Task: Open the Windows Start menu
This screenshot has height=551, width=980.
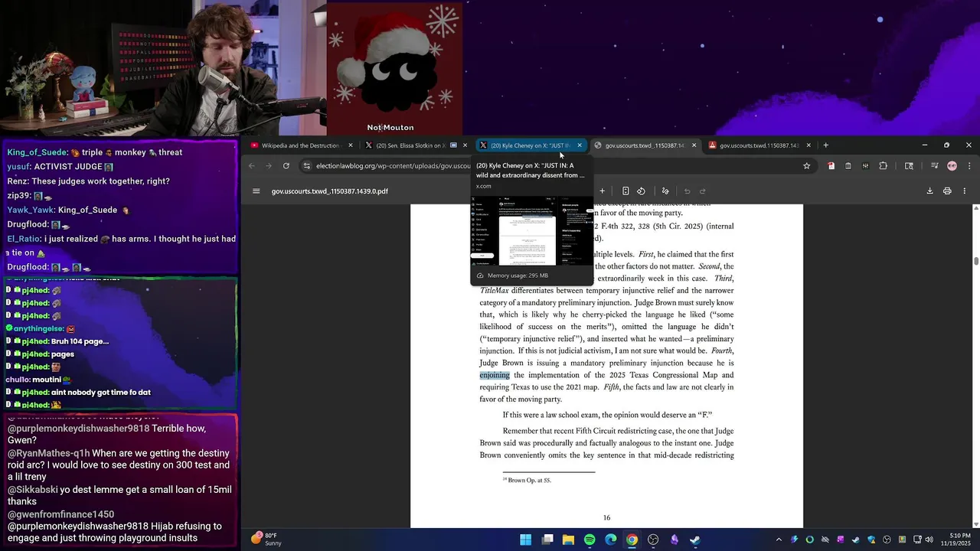Action: click(x=526, y=540)
